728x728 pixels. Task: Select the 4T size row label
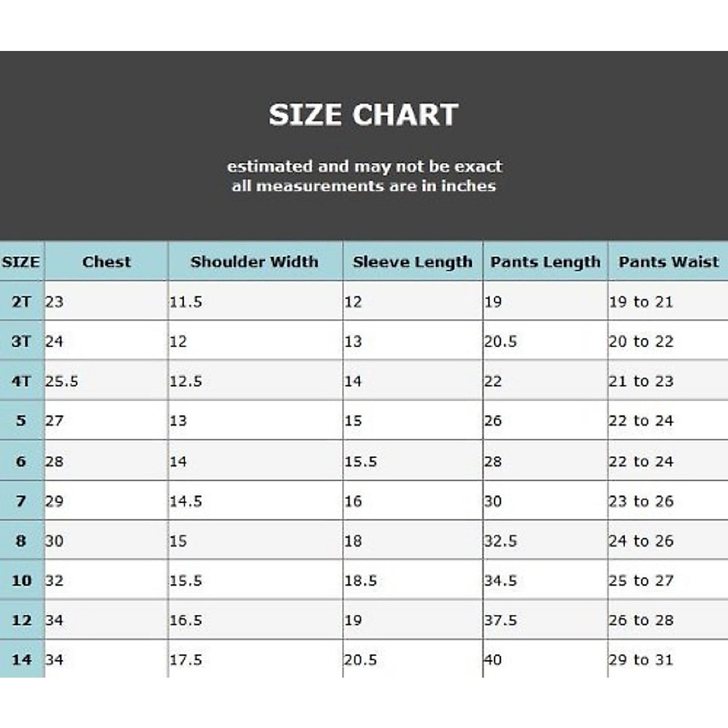click(21, 381)
